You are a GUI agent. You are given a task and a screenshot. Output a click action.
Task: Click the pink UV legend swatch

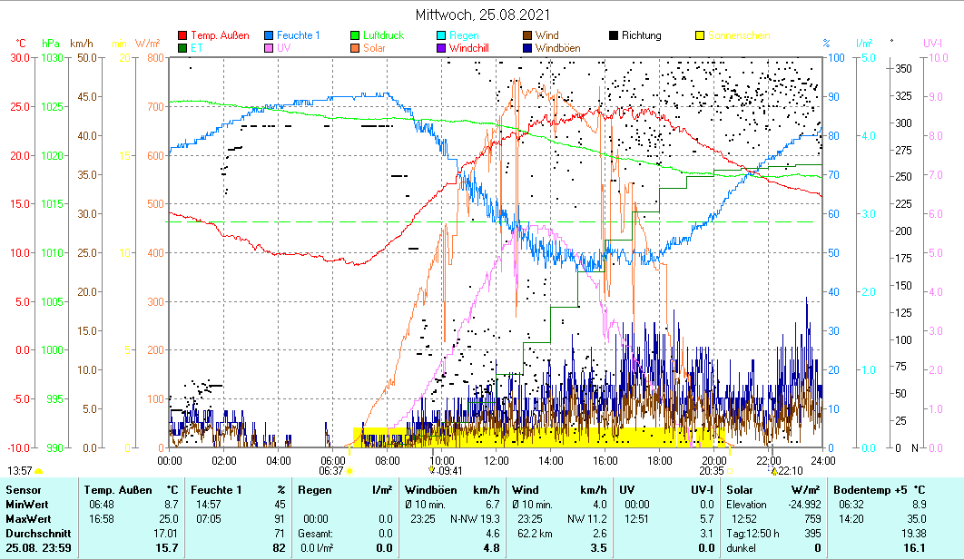270,48
